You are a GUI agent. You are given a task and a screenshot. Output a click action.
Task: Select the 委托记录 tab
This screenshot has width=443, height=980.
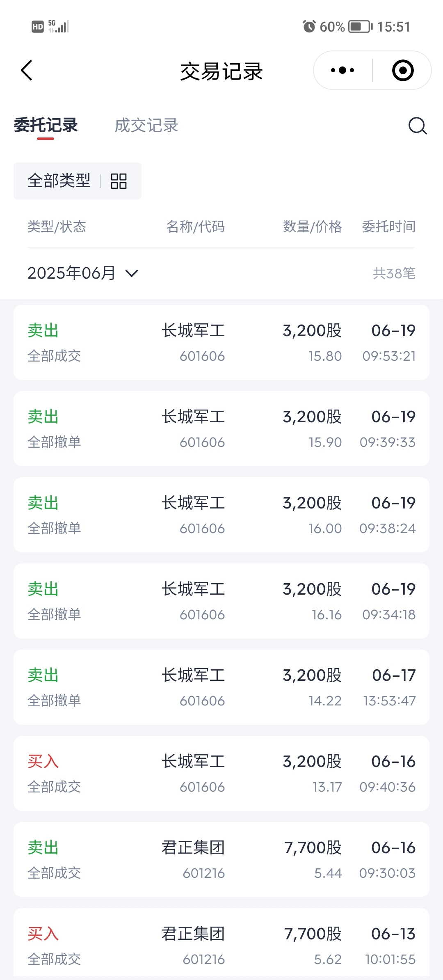pyautogui.click(x=46, y=125)
